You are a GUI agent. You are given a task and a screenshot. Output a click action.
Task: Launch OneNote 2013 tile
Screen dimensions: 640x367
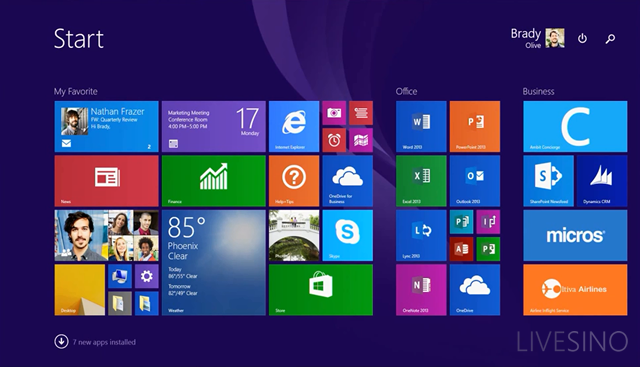point(421,290)
